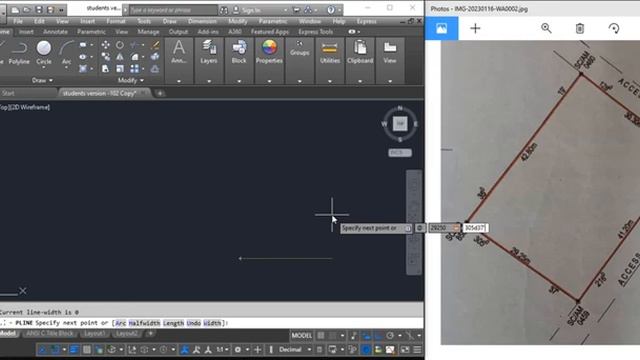The width and height of the screenshot is (640, 360).
Task: Click the Open file icon in quick access toolbar
Action: point(27,9)
